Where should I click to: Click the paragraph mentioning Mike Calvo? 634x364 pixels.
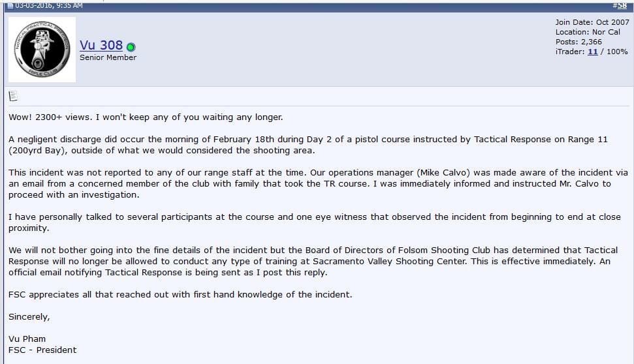coord(318,183)
